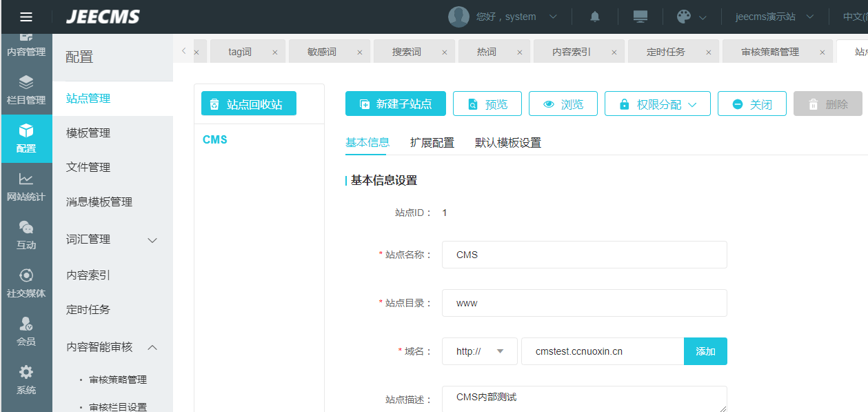The width and height of the screenshot is (868, 412).
Task: Click the 站点名称 input field
Action: tap(585, 255)
